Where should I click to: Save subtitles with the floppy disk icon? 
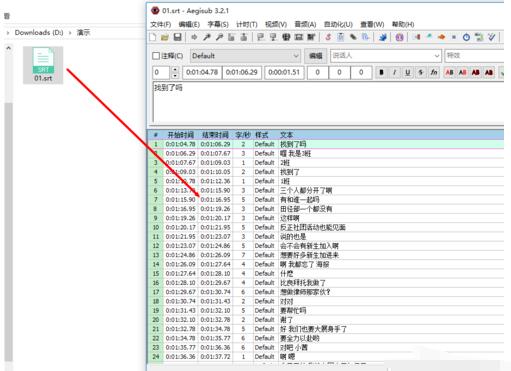pyautogui.click(x=177, y=37)
